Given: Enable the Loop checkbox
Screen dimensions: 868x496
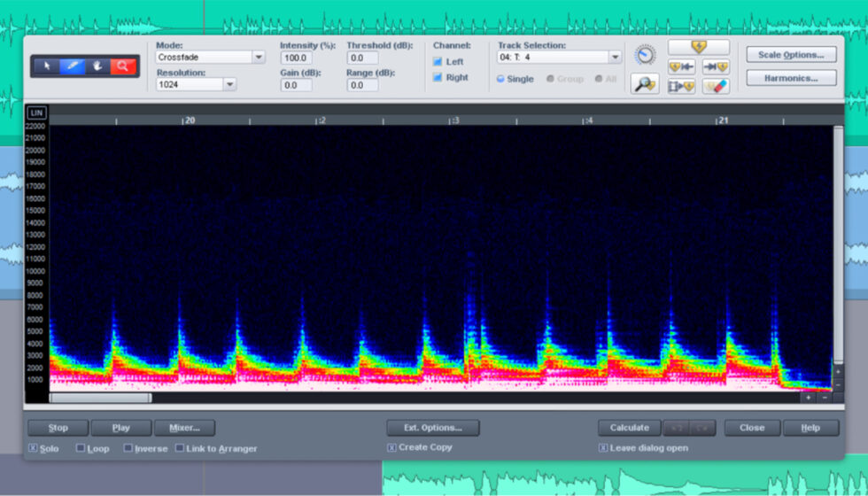Looking at the screenshot, I should [x=81, y=448].
